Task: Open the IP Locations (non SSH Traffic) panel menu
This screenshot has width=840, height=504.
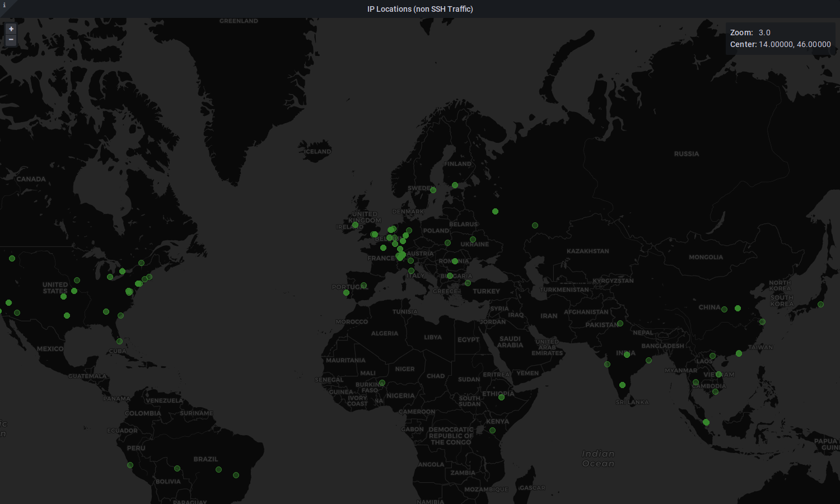Action: pos(420,9)
